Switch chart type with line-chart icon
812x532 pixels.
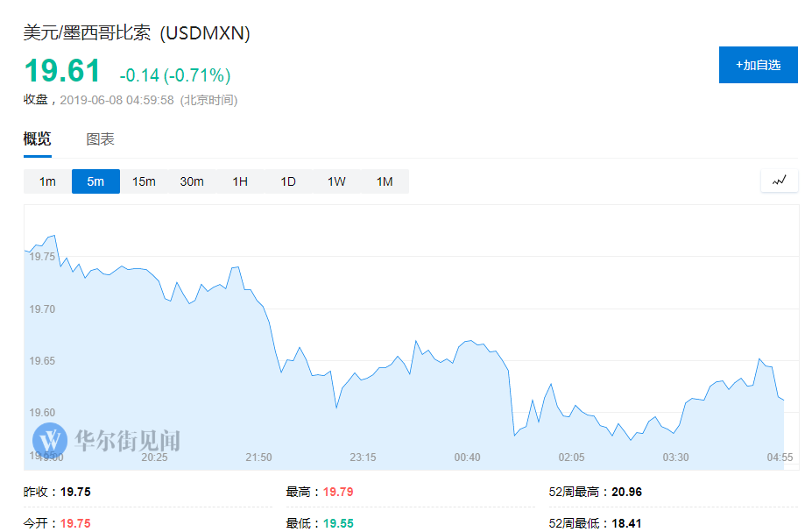coord(779,181)
